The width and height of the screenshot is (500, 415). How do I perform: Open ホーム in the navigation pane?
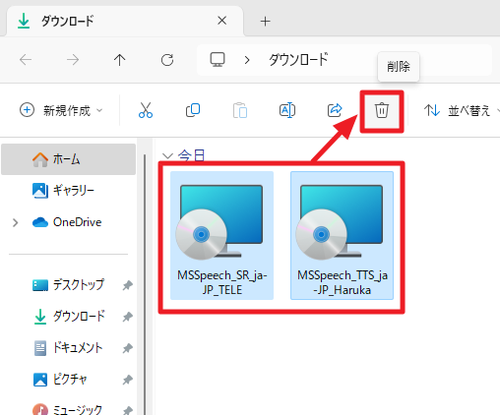[x=68, y=159]
